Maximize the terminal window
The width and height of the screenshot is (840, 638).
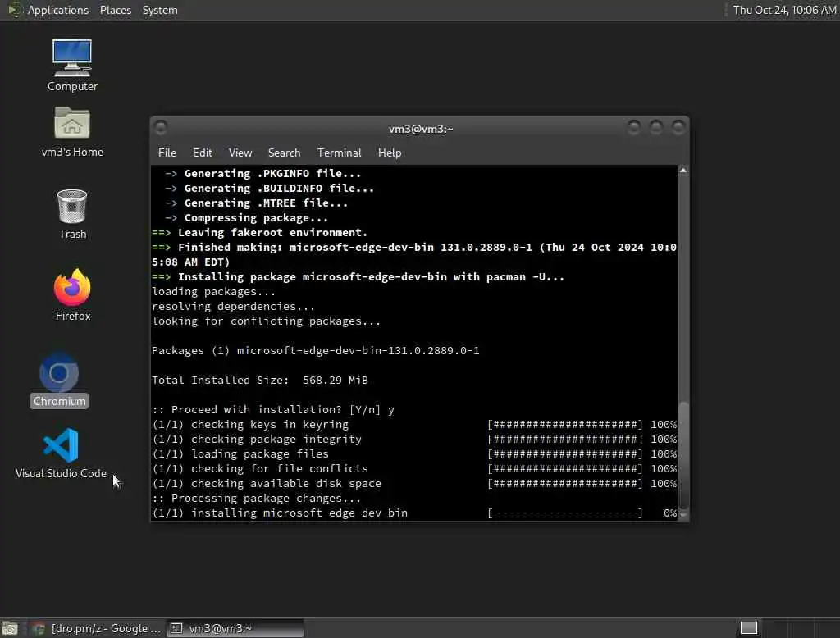[655, 127]
